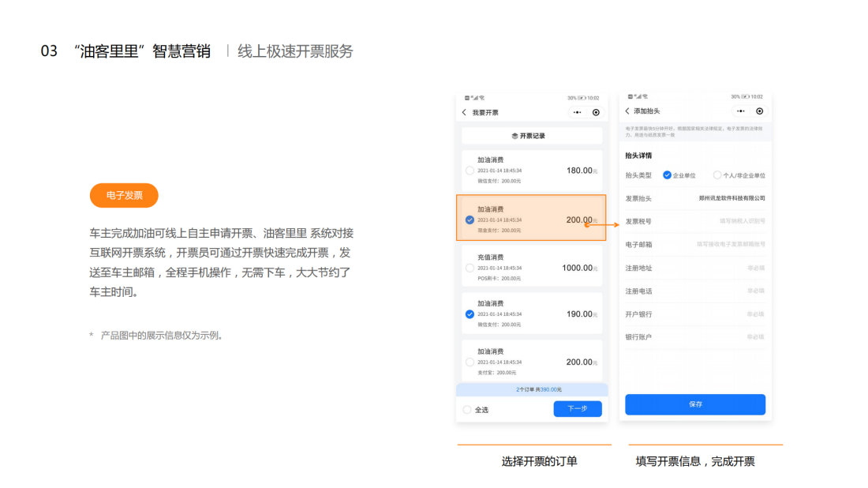Click the 发票税号 taxpayer number field
Screen dimensions: 868x488
(x=695, y=221)
